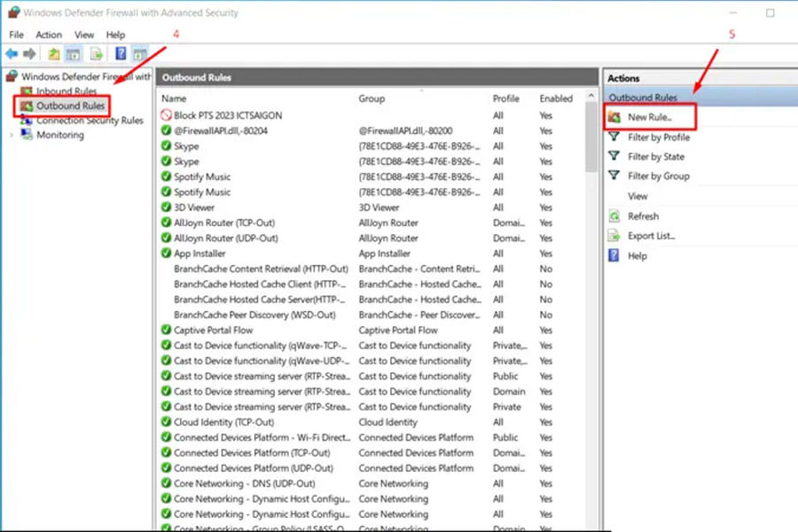
Task: Select Connected Devices Platform (UDP-Out) rule
Action: tap(254, 468)
